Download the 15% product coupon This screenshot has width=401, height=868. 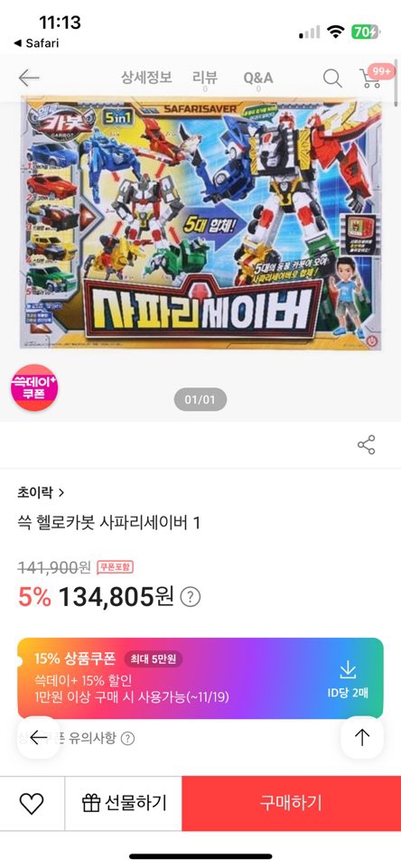point(348,678)
